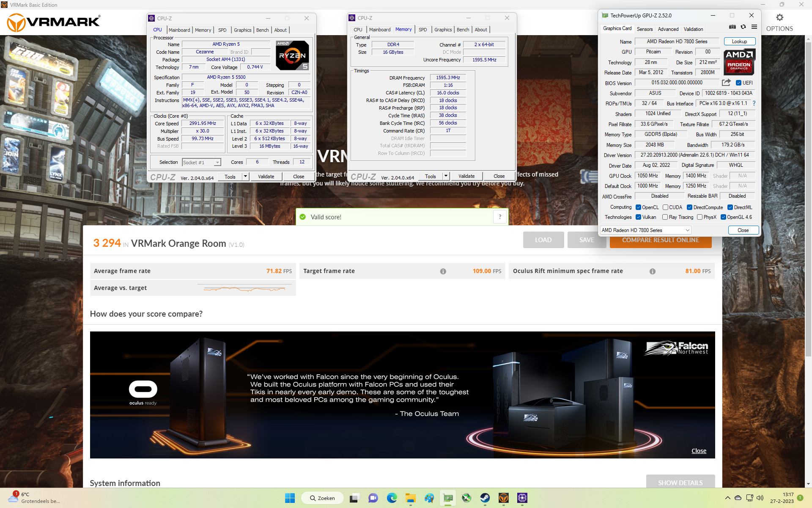Click the GPU-Z refresh icon
Image resolution: width=812 pixels, height=508 pixels.
coord(743,27)
